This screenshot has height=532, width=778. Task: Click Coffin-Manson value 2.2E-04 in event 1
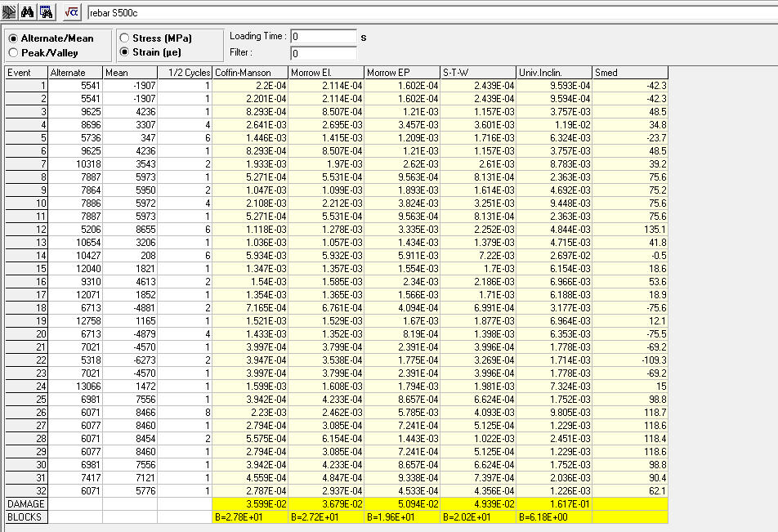[251, 86]
